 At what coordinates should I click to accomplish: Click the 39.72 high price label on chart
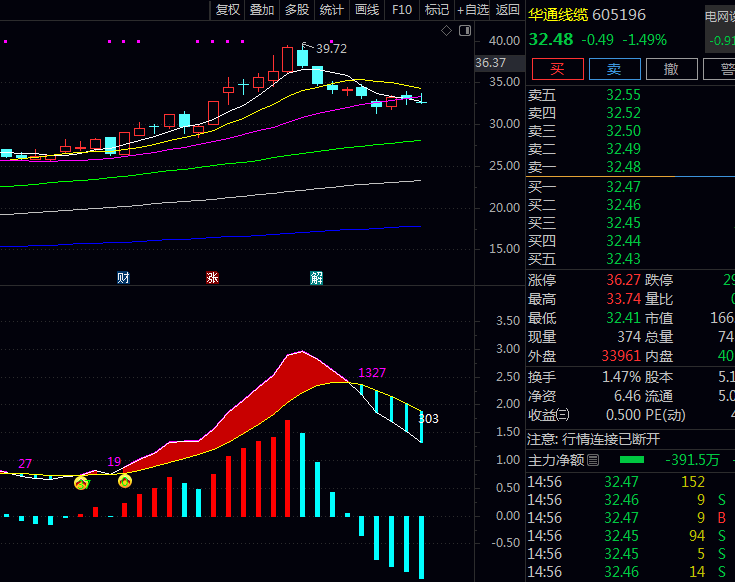pyautogui.click(x=331, y=49)
